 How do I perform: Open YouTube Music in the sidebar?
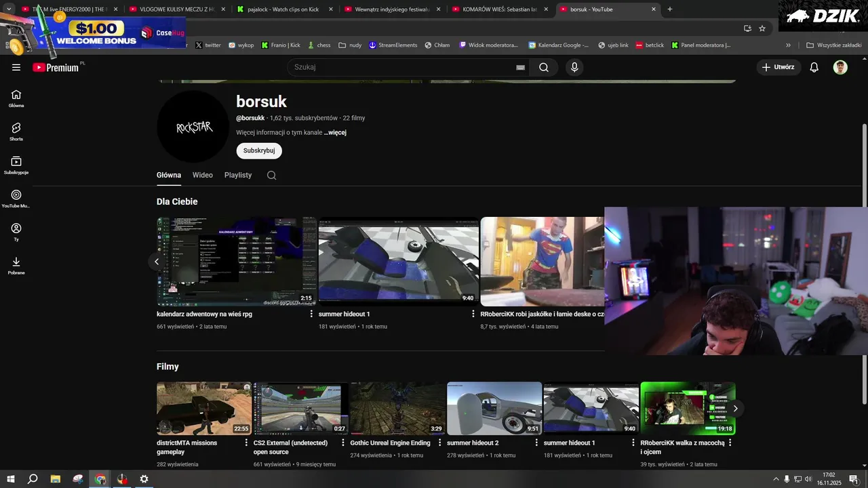pyautogui.click(x=16, y=199)
